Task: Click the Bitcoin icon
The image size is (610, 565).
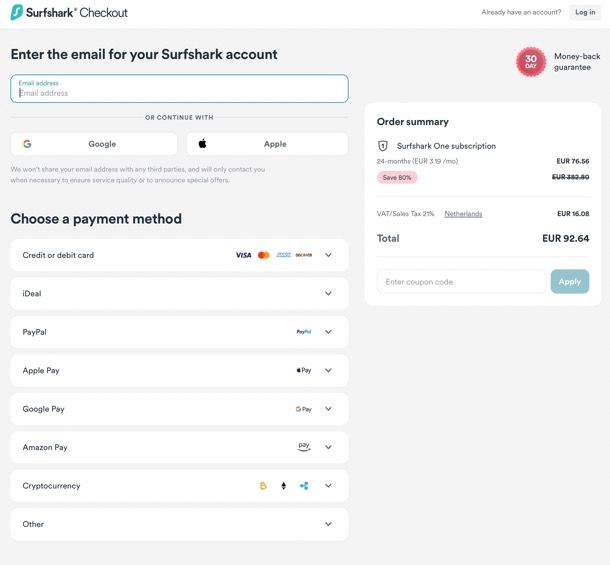Action: pyautogui.click(x=263, y=486)
